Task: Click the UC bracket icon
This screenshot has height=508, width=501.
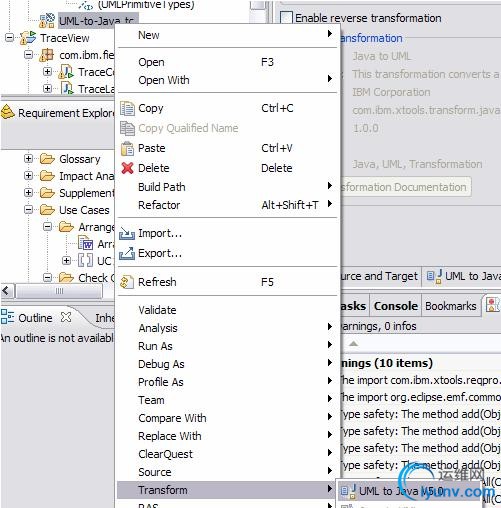Action: 85,260
